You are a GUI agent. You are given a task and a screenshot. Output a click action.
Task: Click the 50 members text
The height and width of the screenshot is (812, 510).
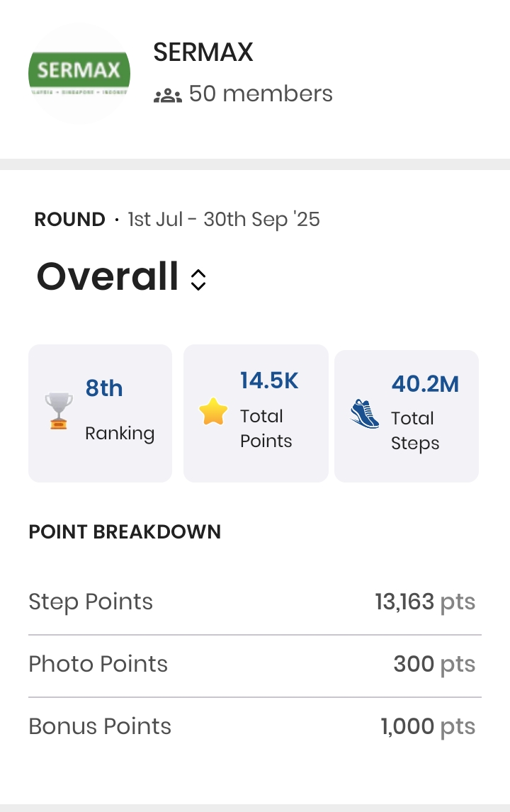point(261,94)
